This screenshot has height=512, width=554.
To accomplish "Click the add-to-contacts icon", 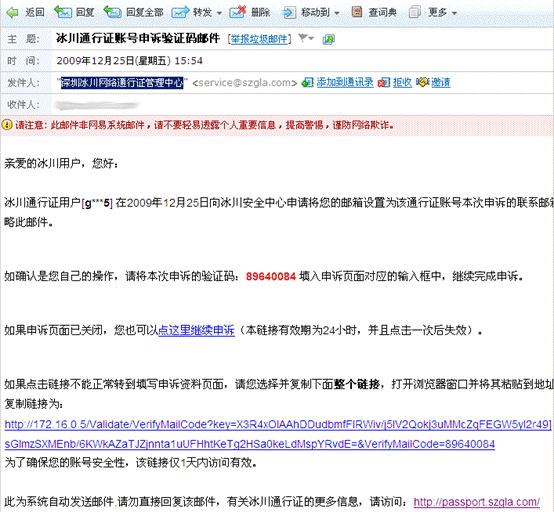I will (x=307, y=83).
